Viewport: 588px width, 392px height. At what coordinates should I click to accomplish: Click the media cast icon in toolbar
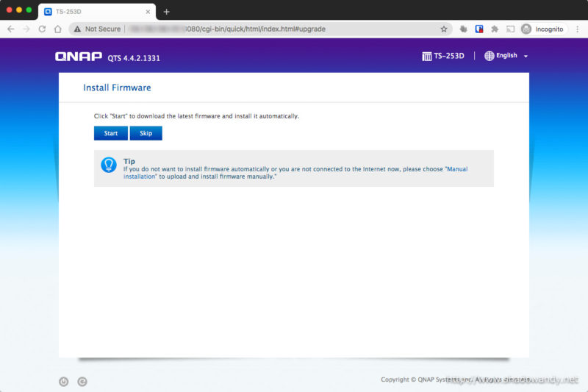(509, 29)
